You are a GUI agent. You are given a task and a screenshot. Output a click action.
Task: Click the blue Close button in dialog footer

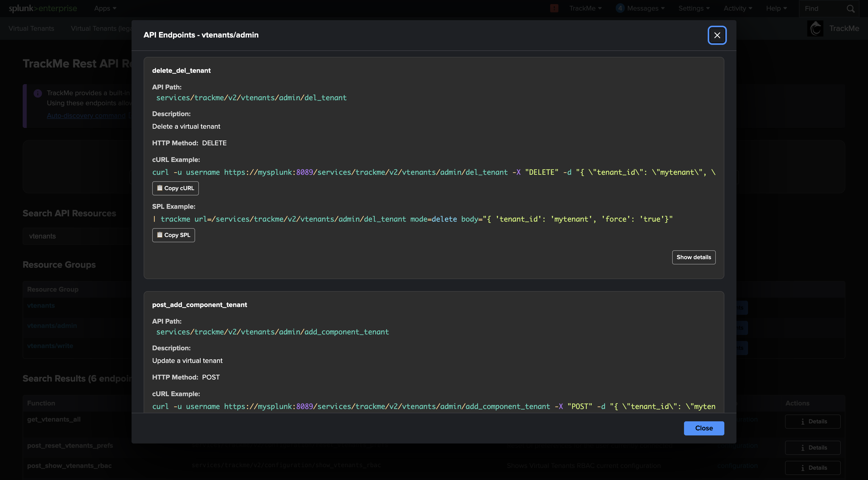click(x=704, y=428)
